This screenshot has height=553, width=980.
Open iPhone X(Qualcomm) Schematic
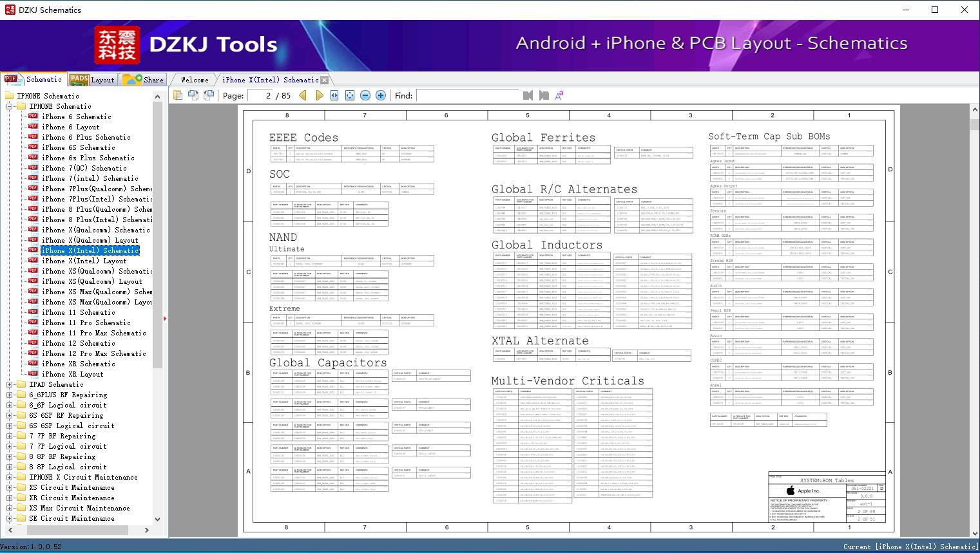pos(96,230)
